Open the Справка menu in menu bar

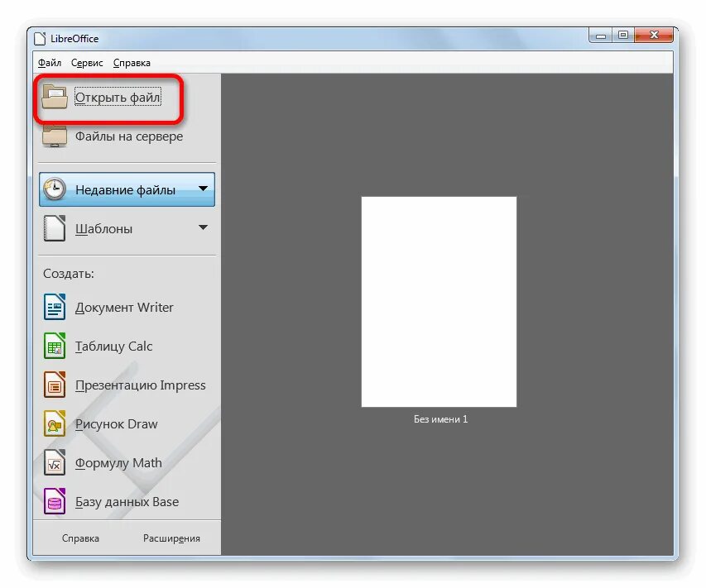coord(132,63)
